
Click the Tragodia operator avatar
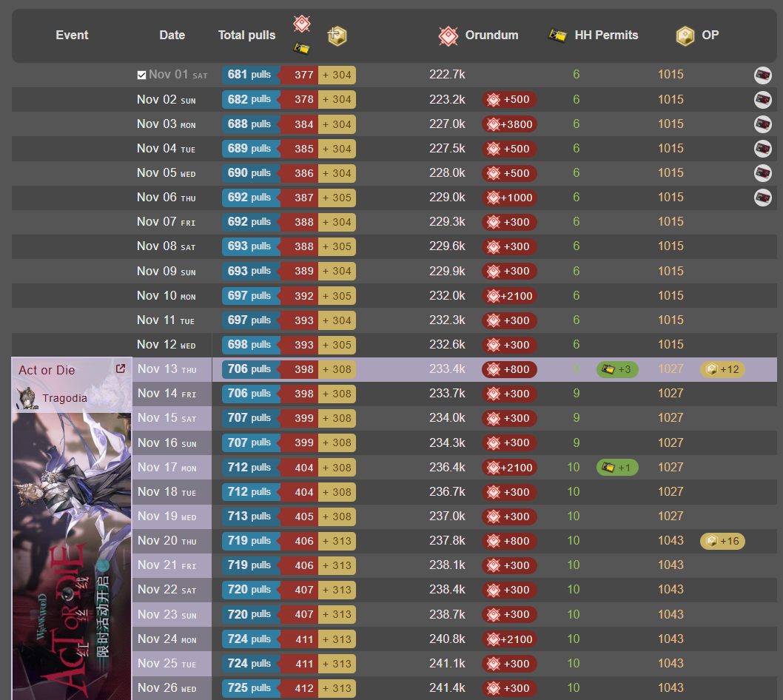[27, 398]
